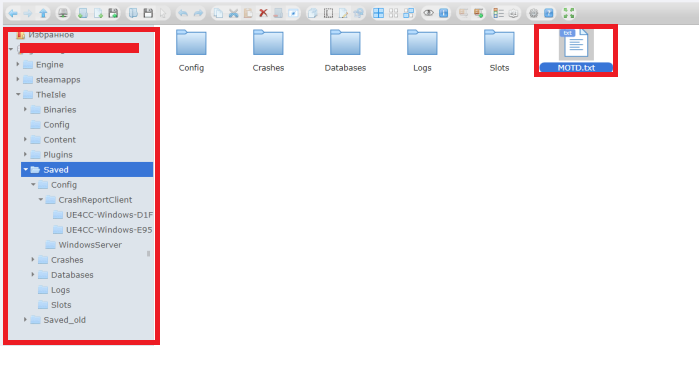Screen dimensions: 700x366
Task: Select UE4CC-Windows-E95 folder in tree
Action: [109, 230]
